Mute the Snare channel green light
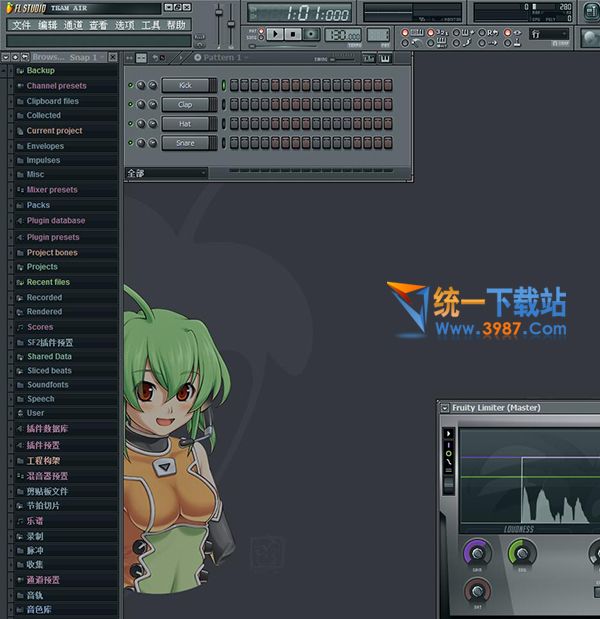 point(130,143)
